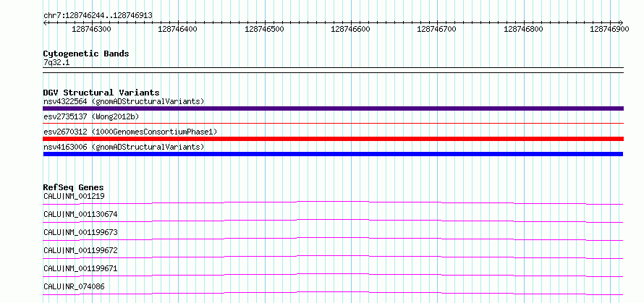Click ruler coordinate 128746500
Screen dimensions: 644x303
(264, 29)
